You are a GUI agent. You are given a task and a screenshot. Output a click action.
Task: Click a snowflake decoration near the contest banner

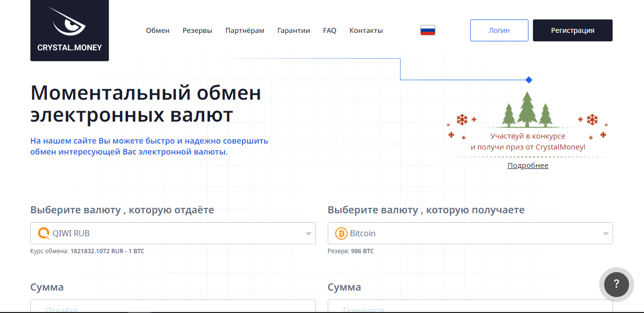[x=462, y=120]
